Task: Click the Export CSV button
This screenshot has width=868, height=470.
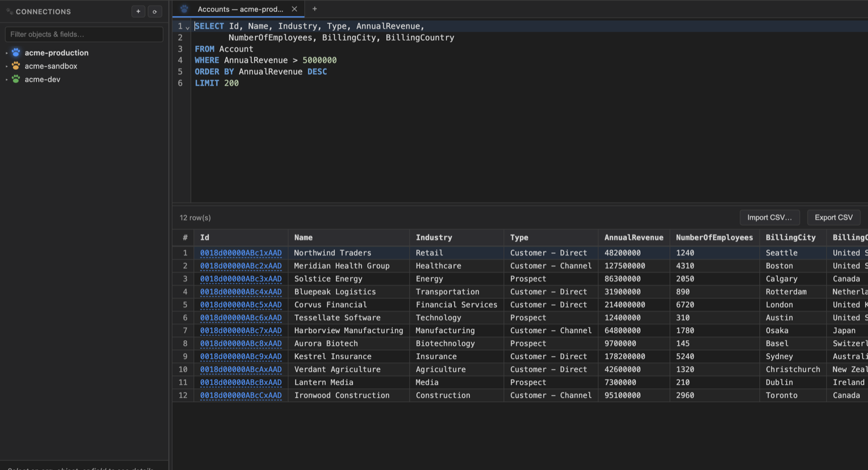Action: [834, 218]
